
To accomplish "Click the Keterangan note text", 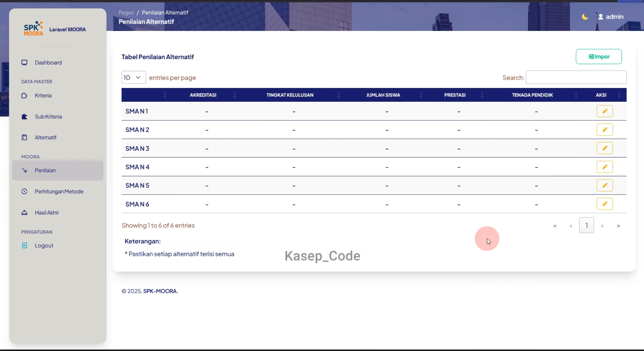I will [x=179, y=254].
